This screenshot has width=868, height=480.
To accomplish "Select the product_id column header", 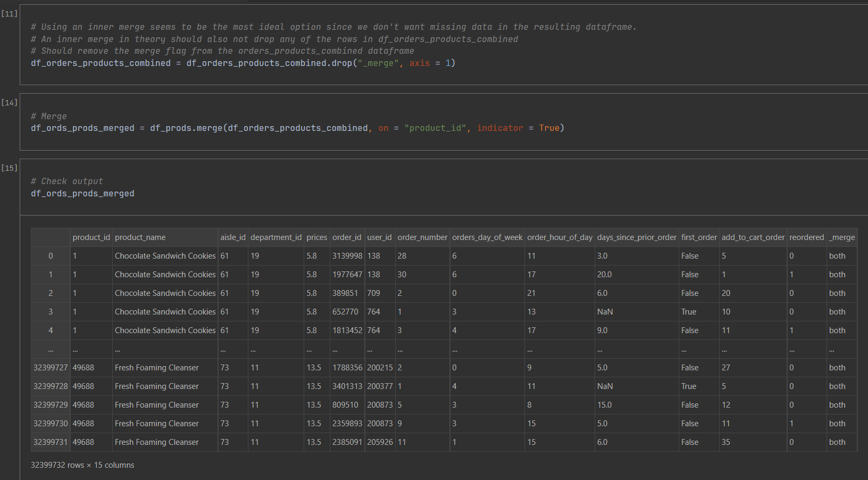I will point(91,237).
